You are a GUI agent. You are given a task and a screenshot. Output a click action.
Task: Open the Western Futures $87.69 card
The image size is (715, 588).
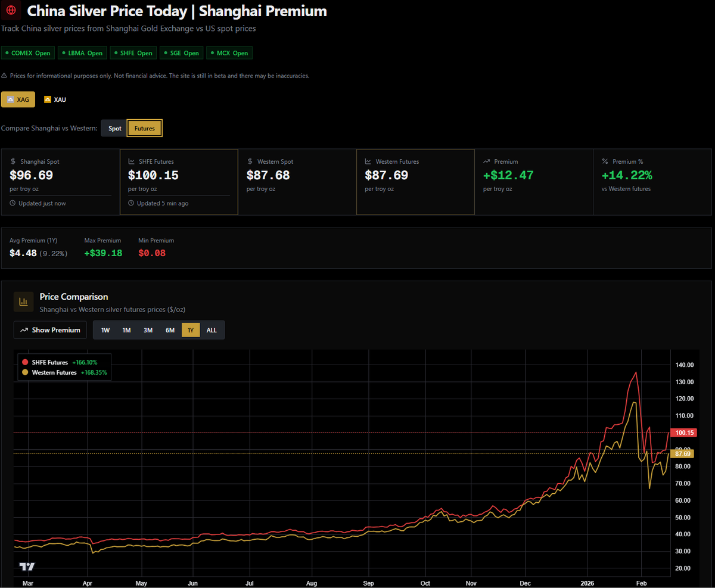[415, 182]
